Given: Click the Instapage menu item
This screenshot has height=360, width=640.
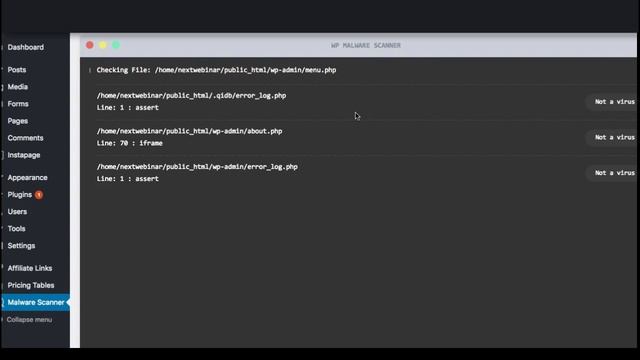Looking at the screenshot, I should 24,155.
